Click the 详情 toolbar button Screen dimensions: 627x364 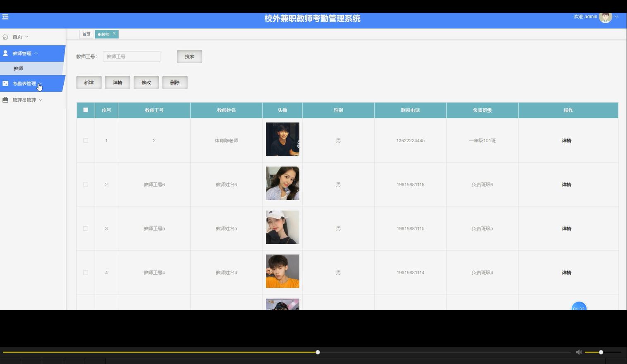(117, 83)
